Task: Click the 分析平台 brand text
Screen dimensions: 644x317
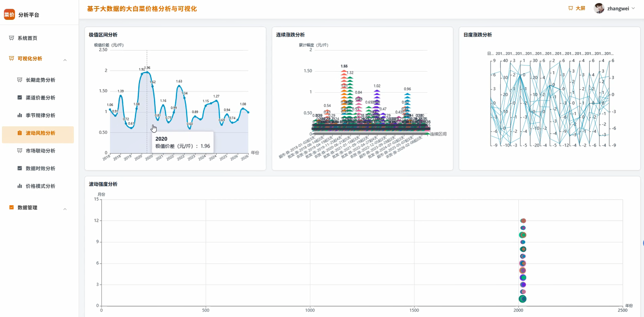Action: click(29, 15)
